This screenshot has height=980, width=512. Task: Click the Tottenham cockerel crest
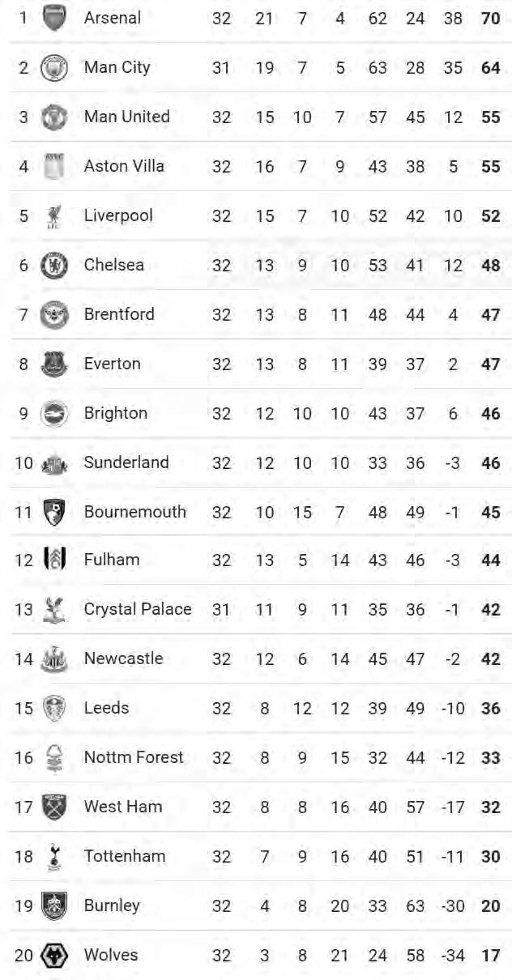click(x=54, y=857)
